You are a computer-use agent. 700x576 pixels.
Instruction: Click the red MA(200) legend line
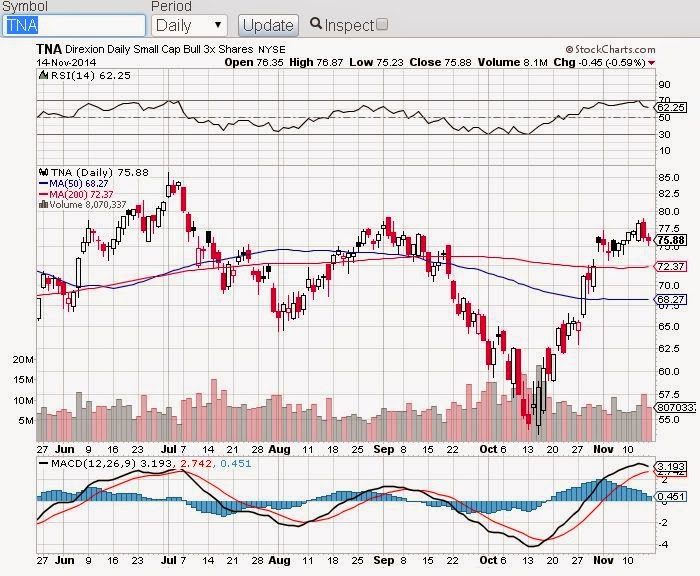pyautogui.click(x=44, y=194)
